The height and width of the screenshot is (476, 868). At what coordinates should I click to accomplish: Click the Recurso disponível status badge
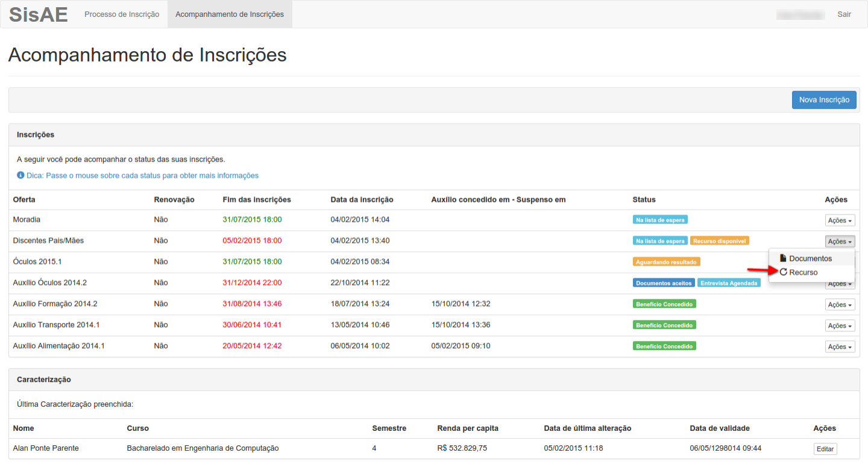pyautogui.click(x=720, y=241)
